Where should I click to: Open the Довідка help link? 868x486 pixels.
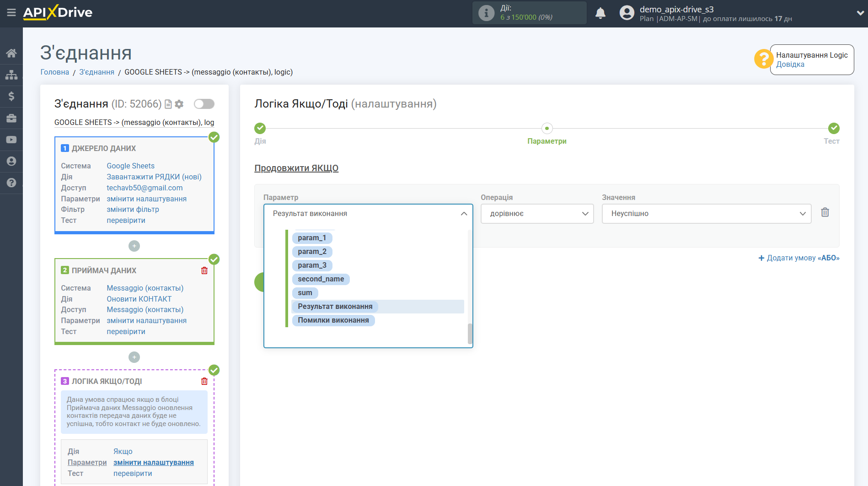[x=790, y=65]
